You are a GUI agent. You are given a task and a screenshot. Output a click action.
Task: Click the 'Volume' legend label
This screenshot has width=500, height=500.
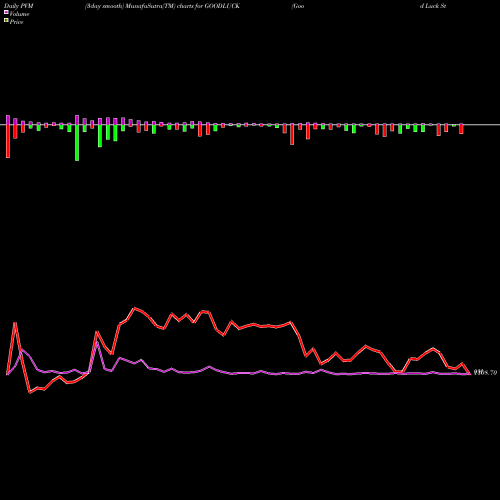click(x=19, y=14)
